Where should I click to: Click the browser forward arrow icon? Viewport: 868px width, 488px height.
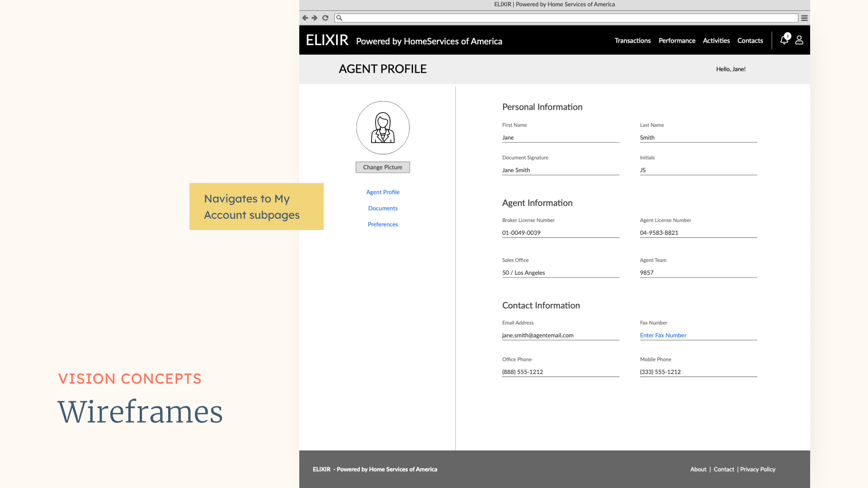coord(315,18)
